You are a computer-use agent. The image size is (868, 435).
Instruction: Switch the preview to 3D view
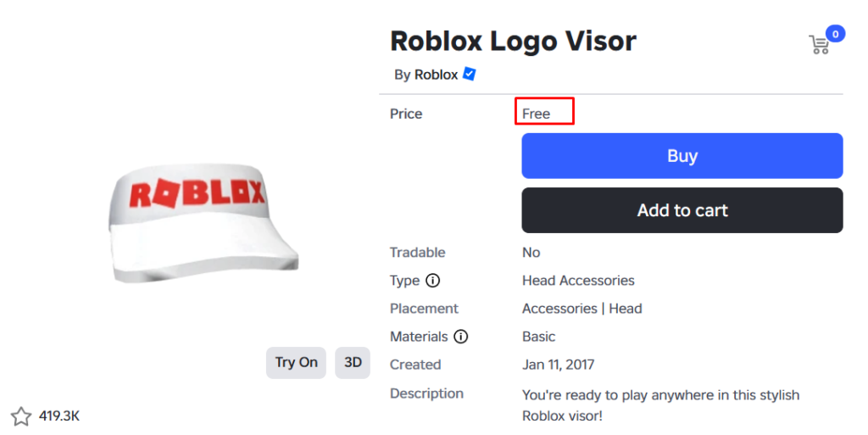click(x=353, y=362)
